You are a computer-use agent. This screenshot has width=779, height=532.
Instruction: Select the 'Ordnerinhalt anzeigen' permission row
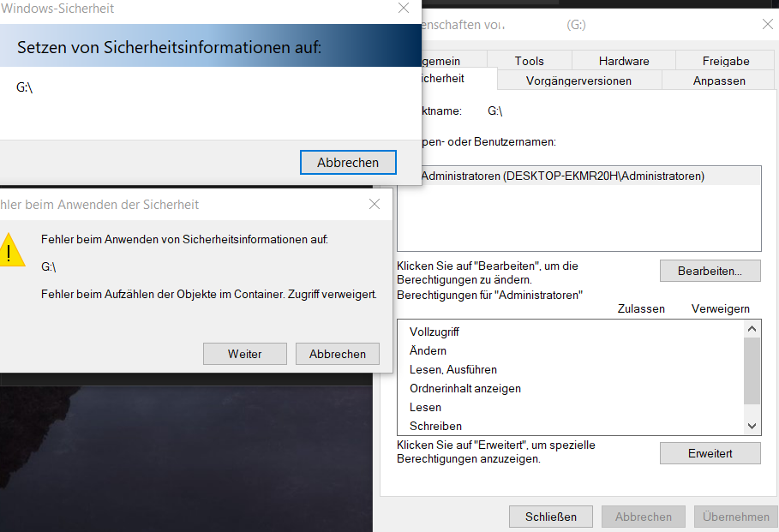pyautogui.click(x=571, y=388)
